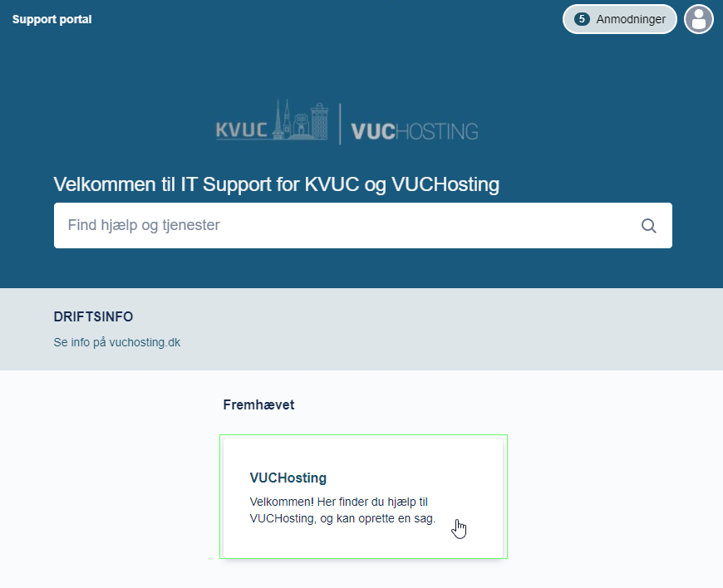Click the KVUC logo text

coord(243,130)
